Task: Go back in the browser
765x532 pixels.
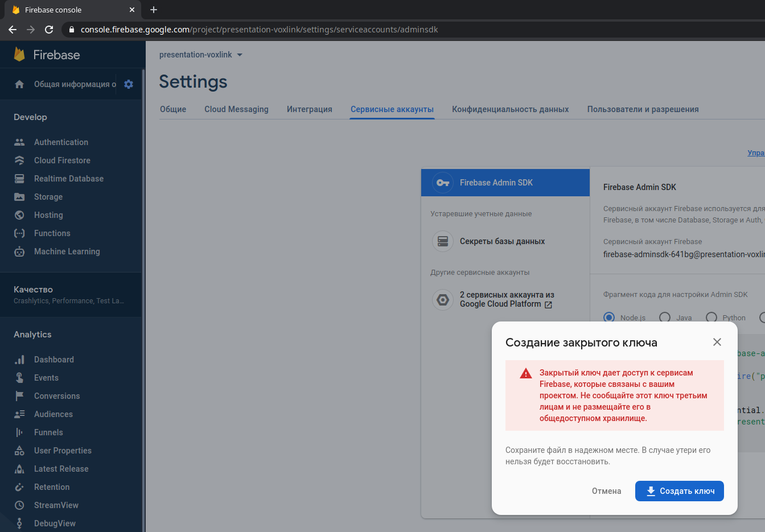Action: click(13, 30)
